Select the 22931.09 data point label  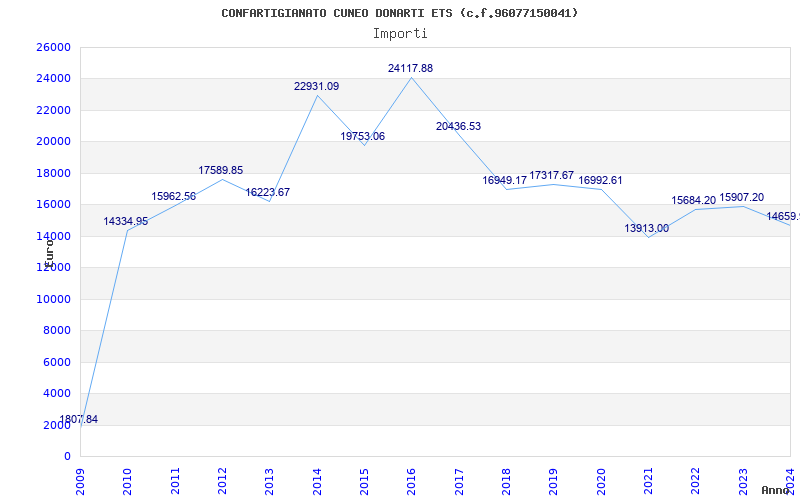coord(316,86)
